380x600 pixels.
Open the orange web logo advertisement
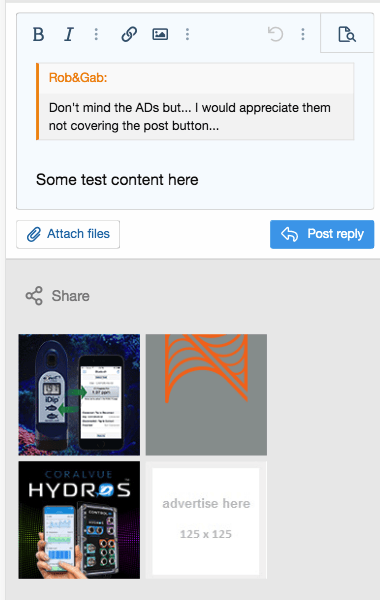pos(206,395)
